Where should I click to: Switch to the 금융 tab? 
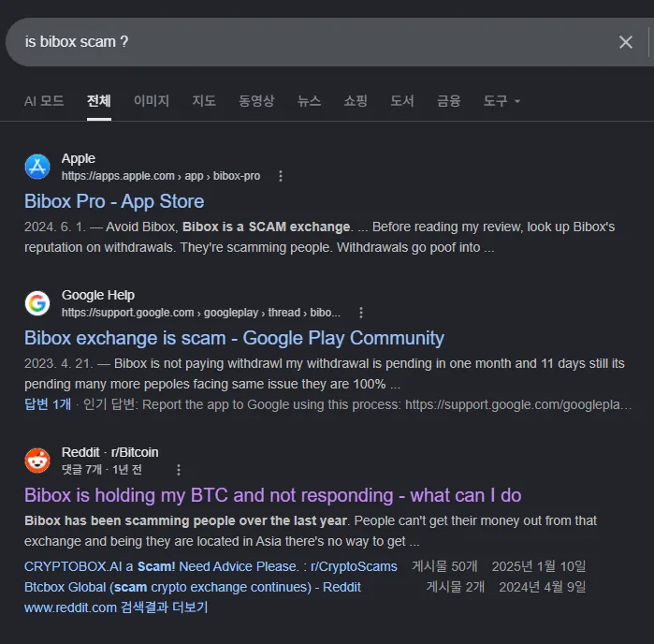click(449, 100)
